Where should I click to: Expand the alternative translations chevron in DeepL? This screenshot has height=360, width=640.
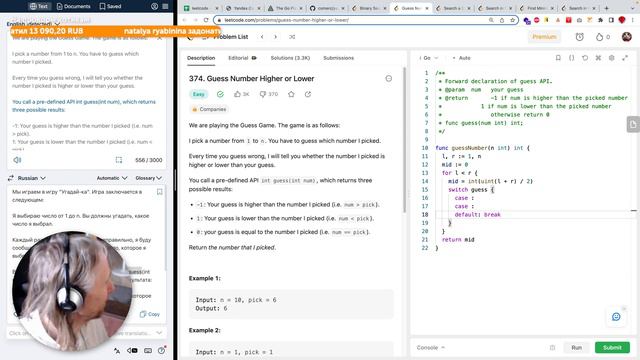coord(159,333)
